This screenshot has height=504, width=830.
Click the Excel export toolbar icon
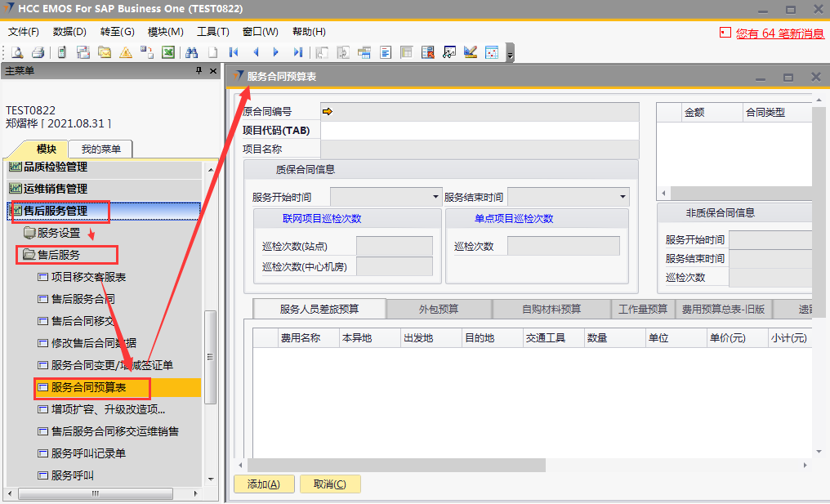(167, 52)
